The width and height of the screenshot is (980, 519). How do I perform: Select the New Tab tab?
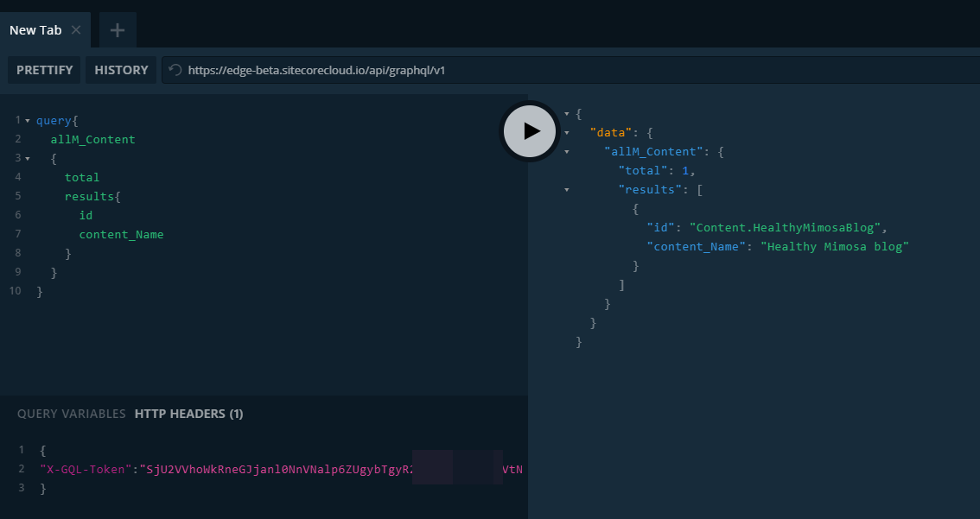(35, 30)
